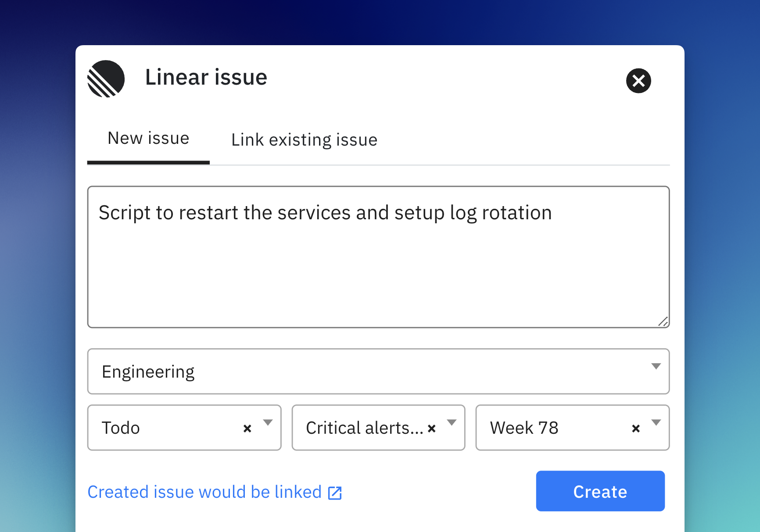This screenshot has height=532, width=760.
Task: Click the Linear logo icon
Action: click(106, 79)
